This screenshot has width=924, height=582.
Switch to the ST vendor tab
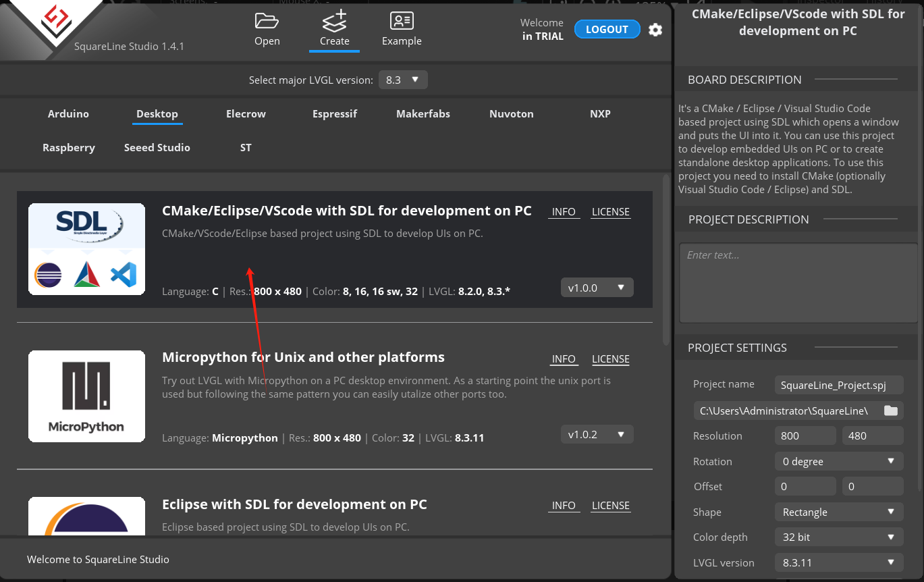tap(246, 147)
